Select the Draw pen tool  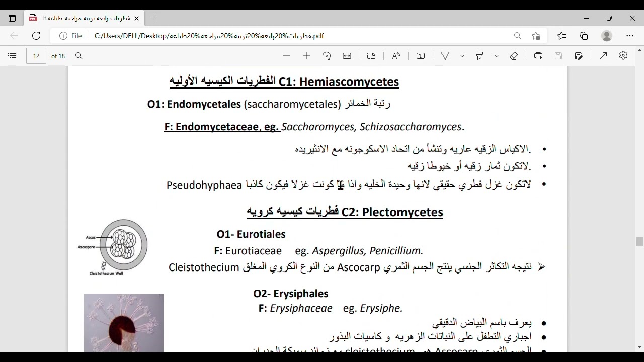tap(445, 56)
